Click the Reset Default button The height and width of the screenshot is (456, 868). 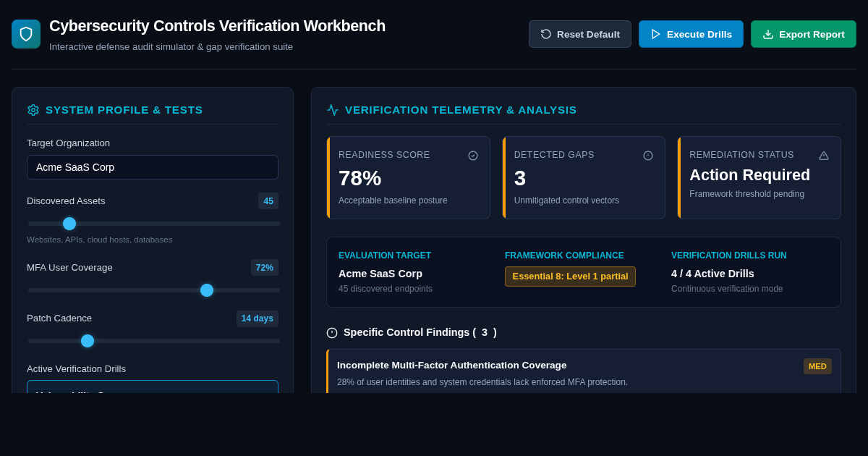tap(580, 34)
